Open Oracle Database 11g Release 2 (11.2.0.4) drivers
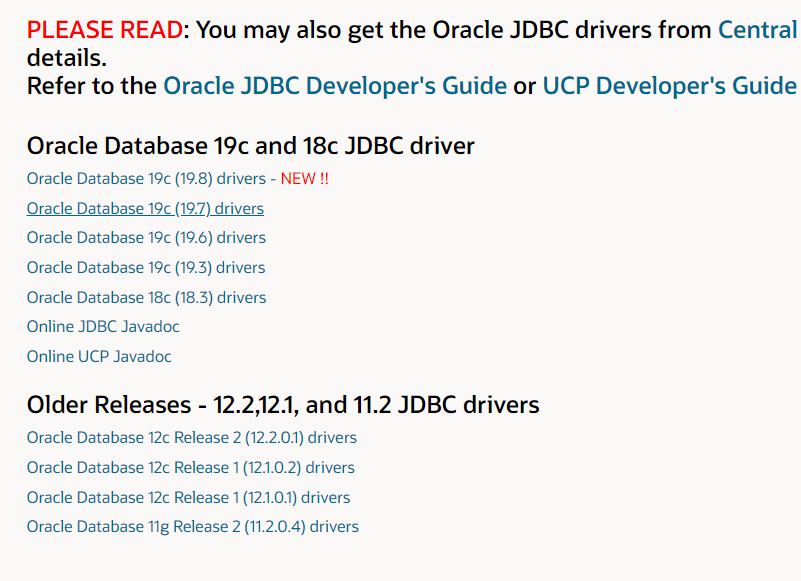801x581 pixels. coord(193,527)
